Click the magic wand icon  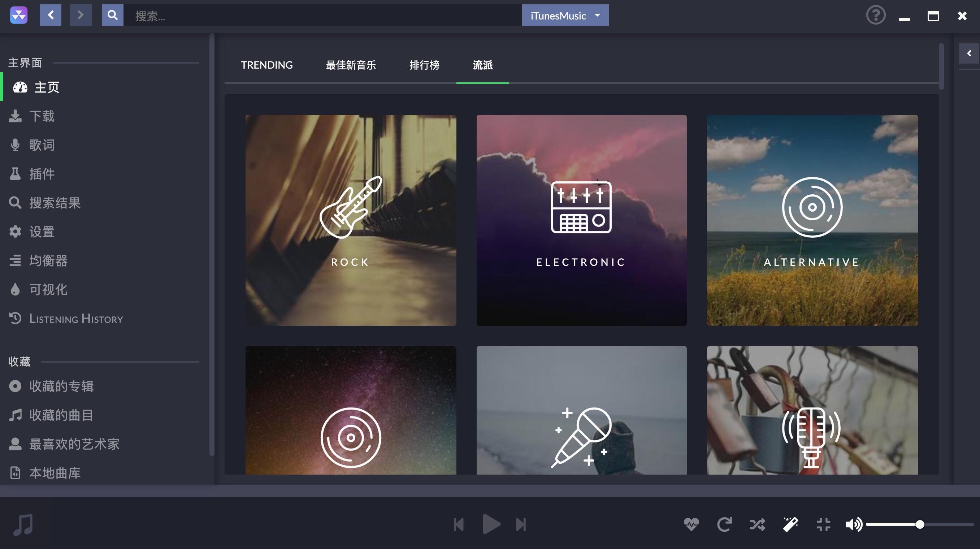[x=790, y=524]
